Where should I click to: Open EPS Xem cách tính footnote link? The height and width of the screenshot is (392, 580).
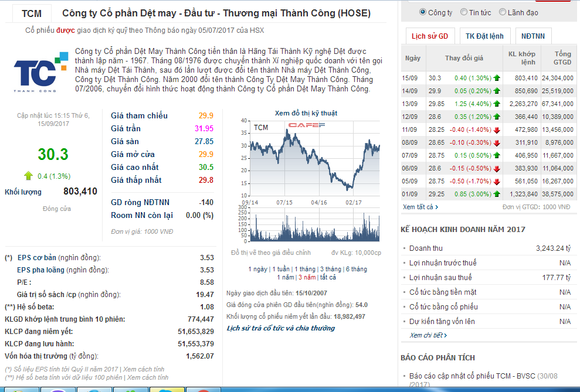[144, 369]
